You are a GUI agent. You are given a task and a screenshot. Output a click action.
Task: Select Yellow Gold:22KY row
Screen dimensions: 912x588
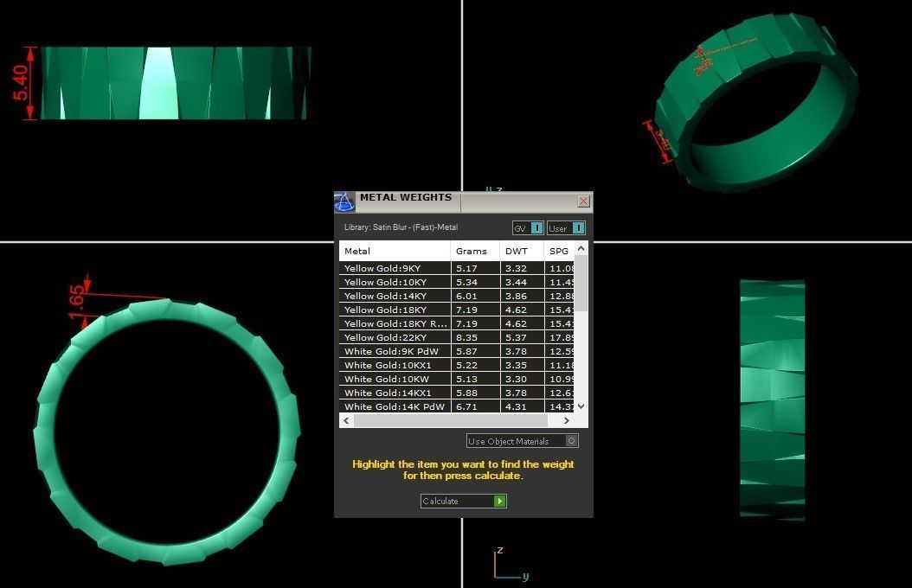click(x=457, y=337)
